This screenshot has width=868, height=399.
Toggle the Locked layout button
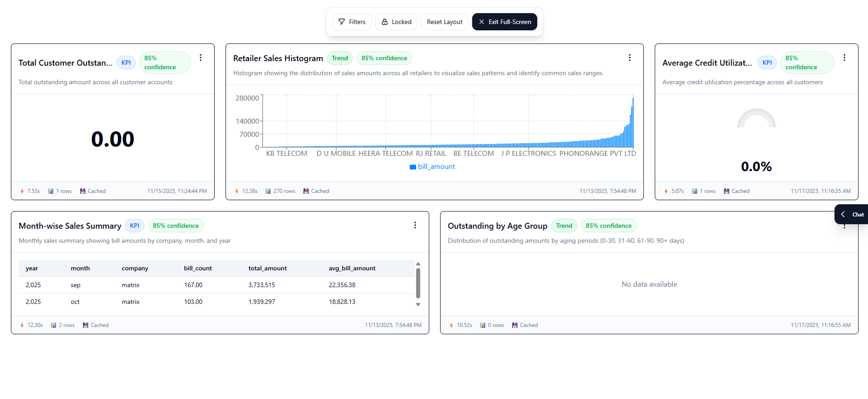(396, 22)
